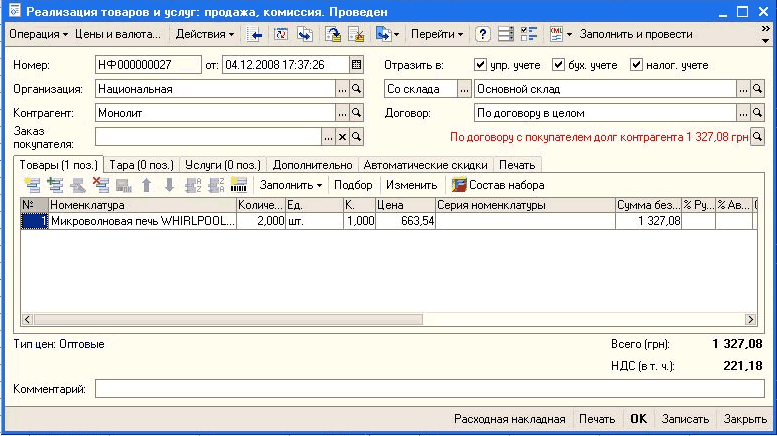Move the row up with arrow icon
Image resolution: width=777 pixels, height=436 pixels.
point(146,185)
